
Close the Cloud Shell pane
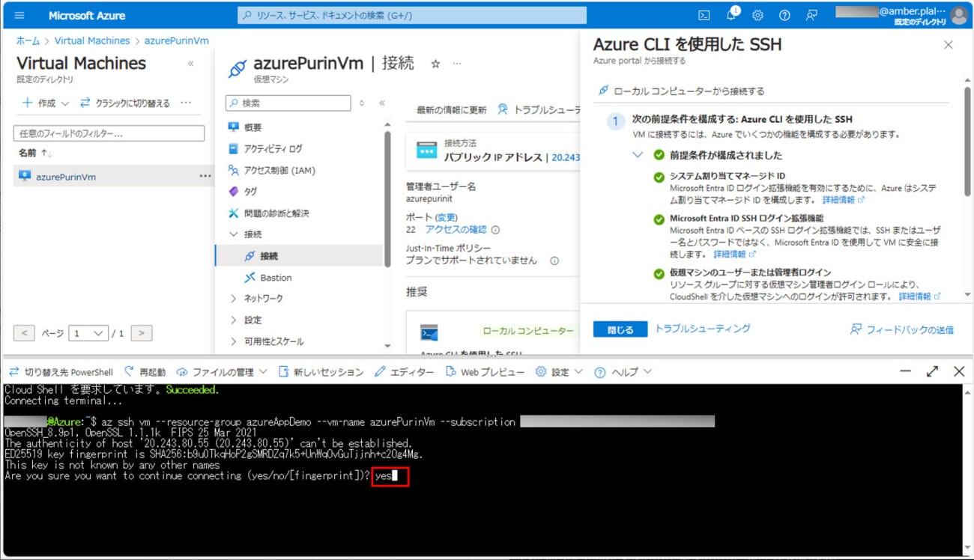click(x=959, y=372)
